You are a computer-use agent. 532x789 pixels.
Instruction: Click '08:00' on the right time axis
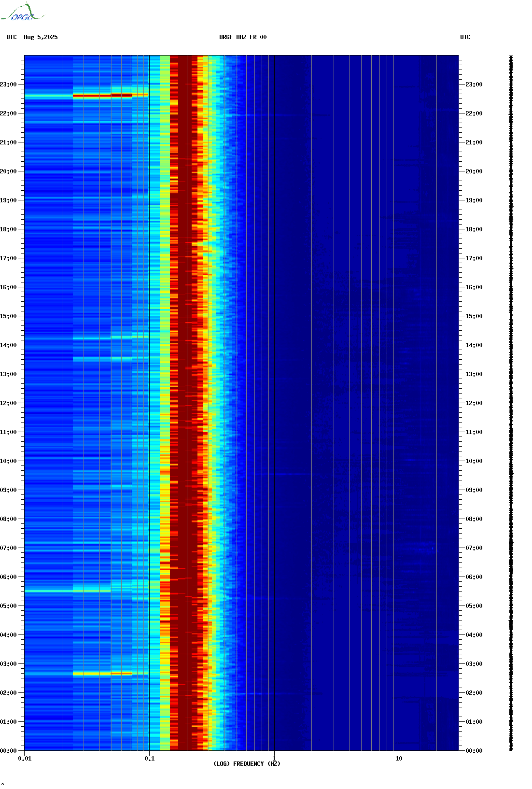(x=474, y=519)
